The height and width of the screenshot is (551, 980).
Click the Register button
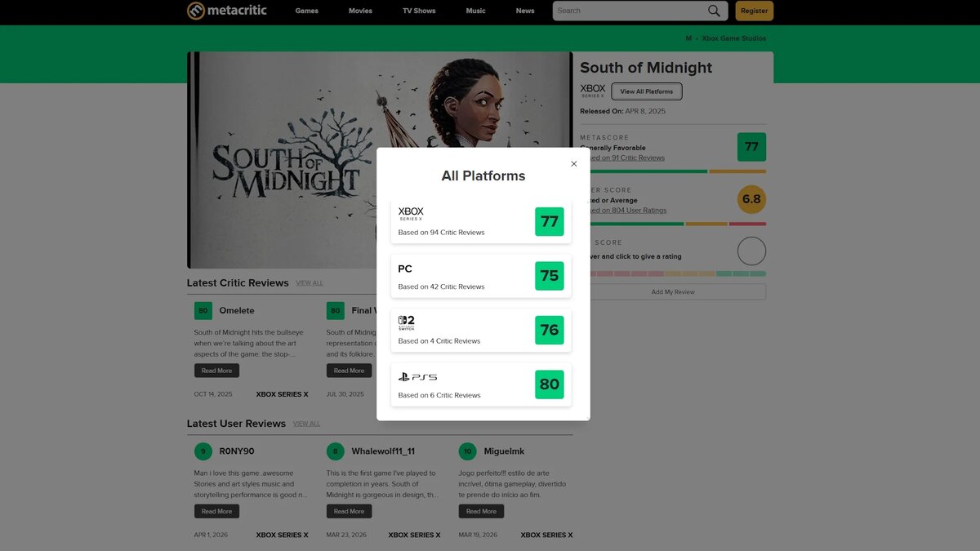755,11
